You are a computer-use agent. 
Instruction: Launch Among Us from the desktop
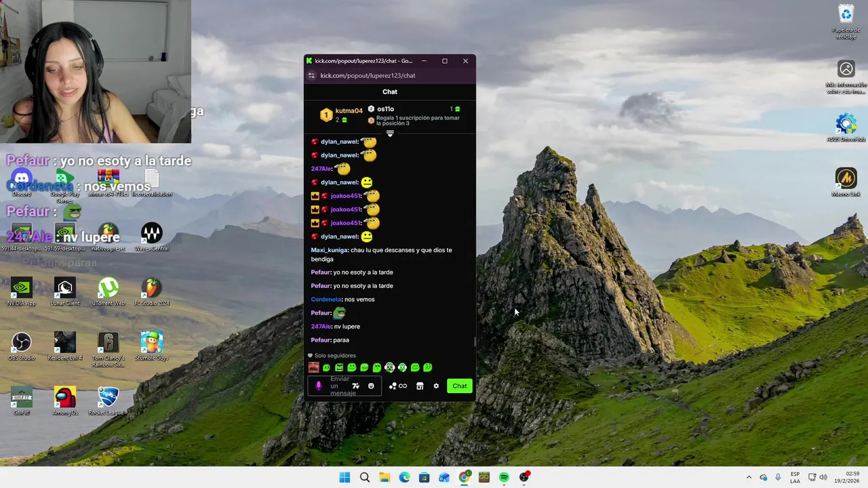(64, 401)
